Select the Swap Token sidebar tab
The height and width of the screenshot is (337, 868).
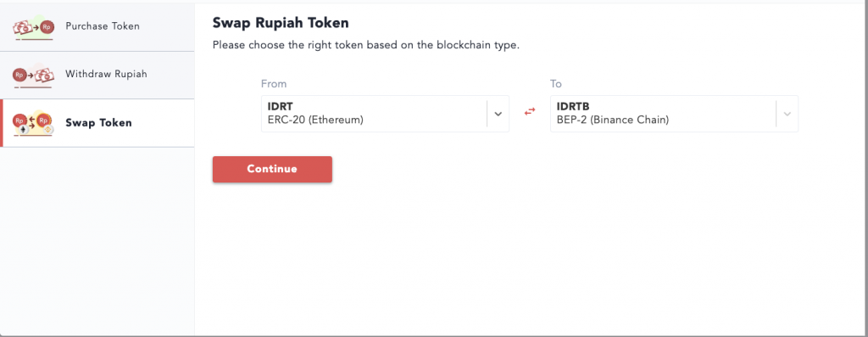97,123
